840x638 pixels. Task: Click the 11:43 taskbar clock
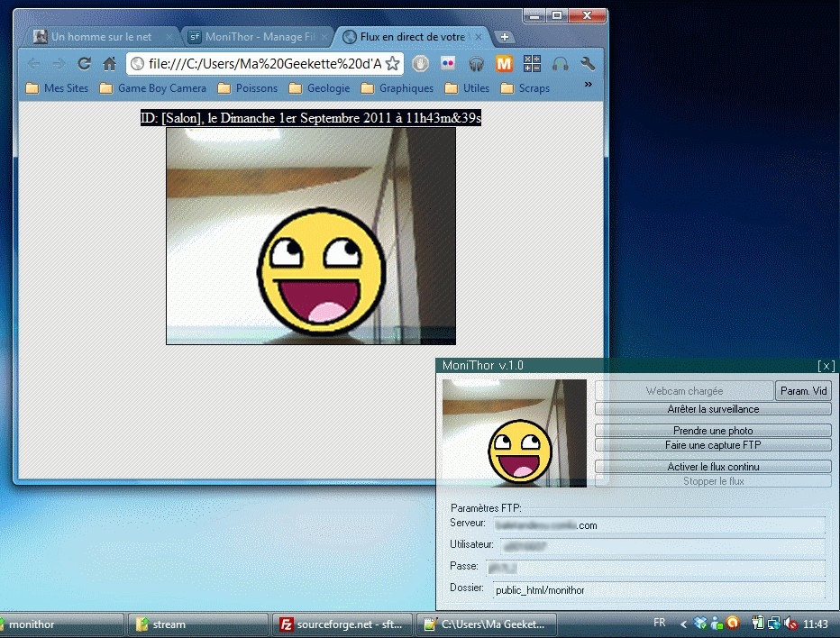816,624
